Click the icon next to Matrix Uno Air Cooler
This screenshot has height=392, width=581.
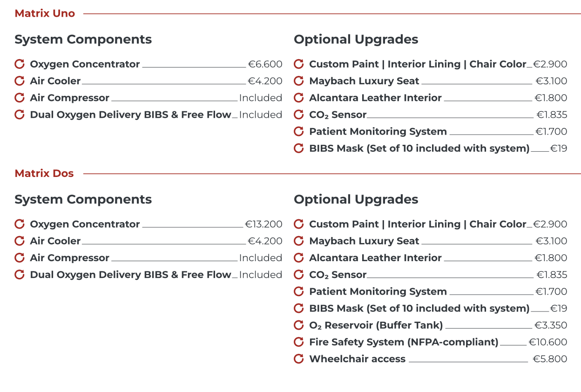coord(20,81)
